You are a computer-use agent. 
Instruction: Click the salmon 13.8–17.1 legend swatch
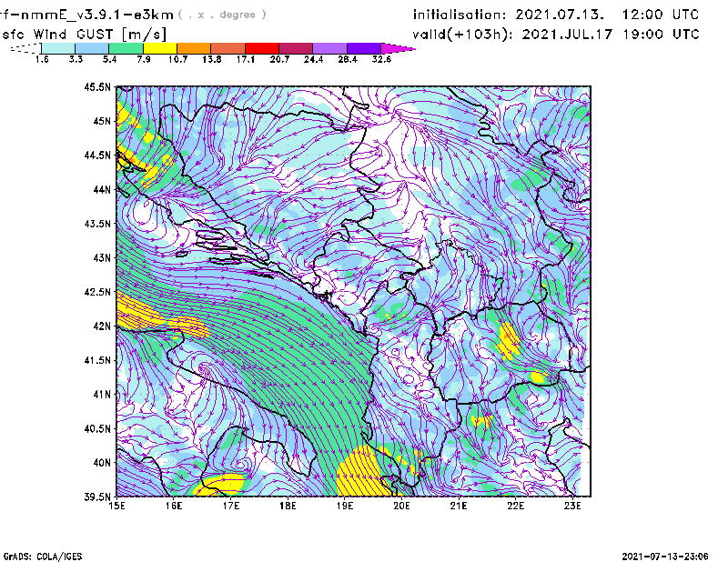click(228, 48)
